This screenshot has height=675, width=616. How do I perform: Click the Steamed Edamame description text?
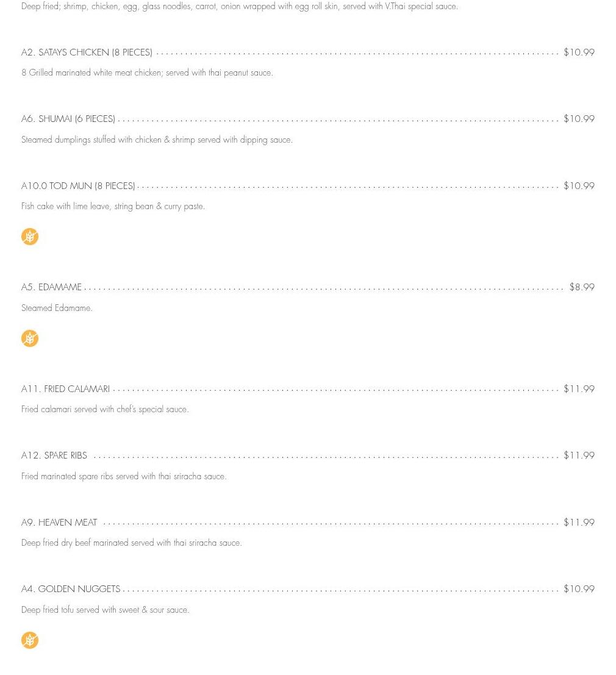[x=57, y=309]
